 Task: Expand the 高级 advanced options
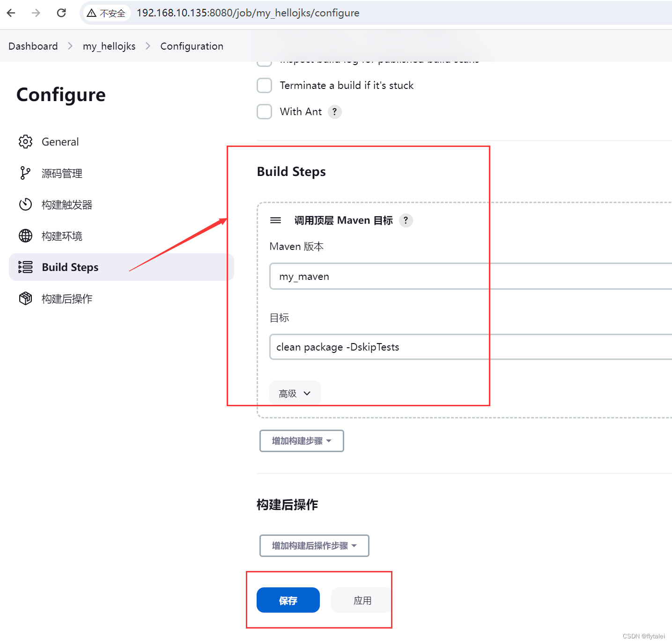pos(295,393)
